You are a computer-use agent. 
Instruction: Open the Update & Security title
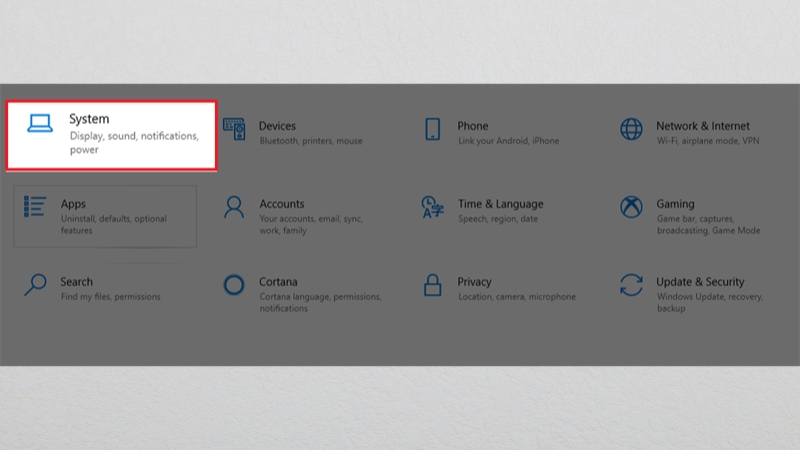pyautogui.click(x=700, y=282)
